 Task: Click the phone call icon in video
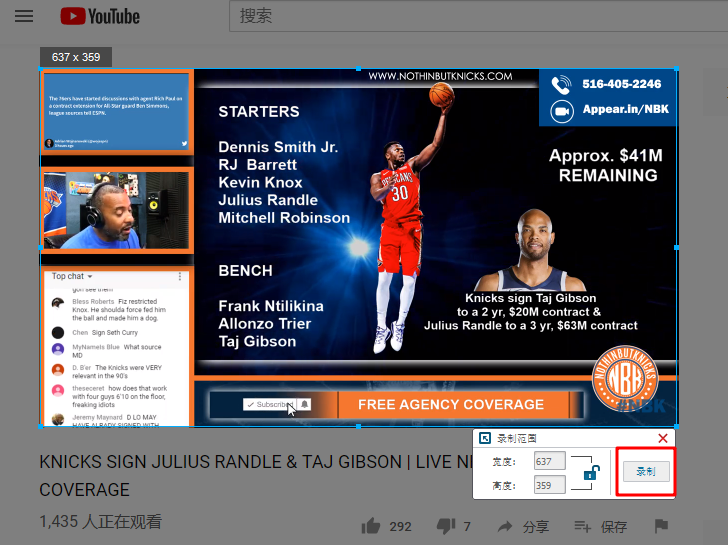click(561, 84)
